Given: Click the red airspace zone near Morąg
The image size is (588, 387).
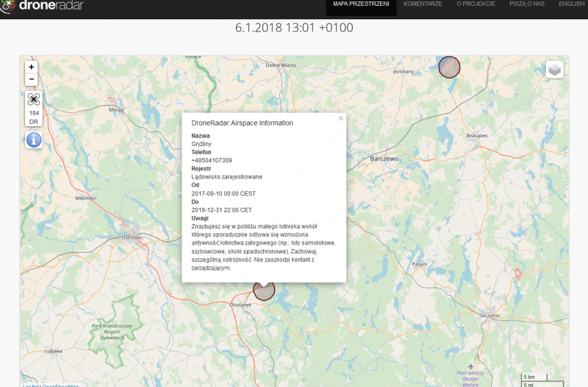Looking at the screenshot, I should (112, 101).
